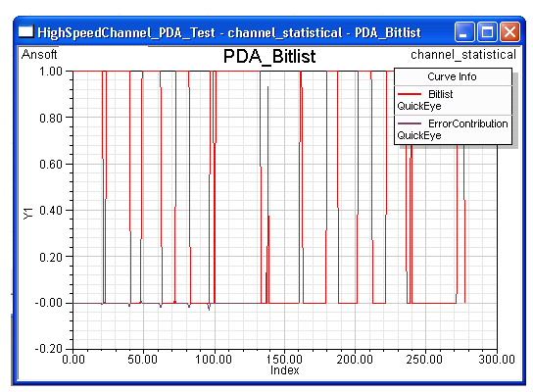Image resolution: width=533 pixels, height=392 pixels.
Task: Select the Bitlist curve legend entry
Action: pos(453,100)
